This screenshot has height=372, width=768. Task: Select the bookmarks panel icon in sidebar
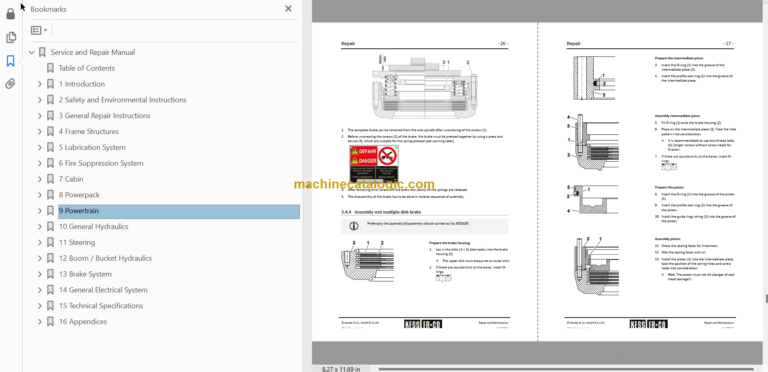click(10, 61)
